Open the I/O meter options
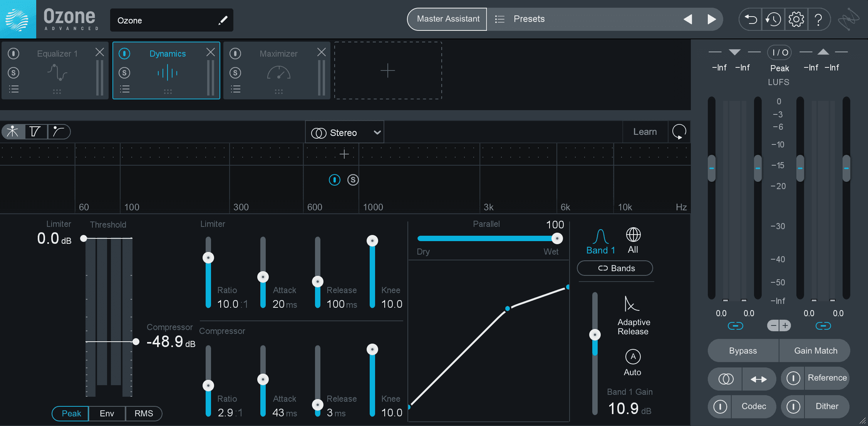The width and height of the screenshot is (868, 426). 779,52
